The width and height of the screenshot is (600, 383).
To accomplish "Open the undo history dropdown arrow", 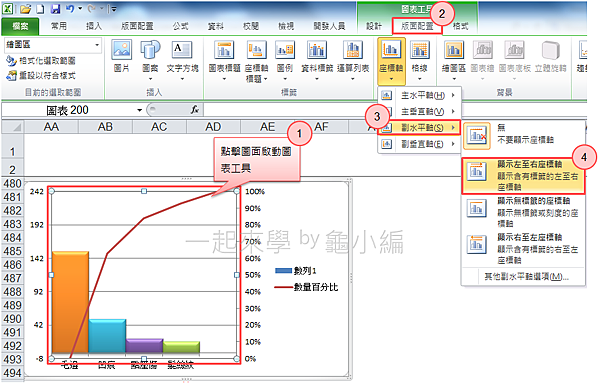I will click(x=80, y=8).
